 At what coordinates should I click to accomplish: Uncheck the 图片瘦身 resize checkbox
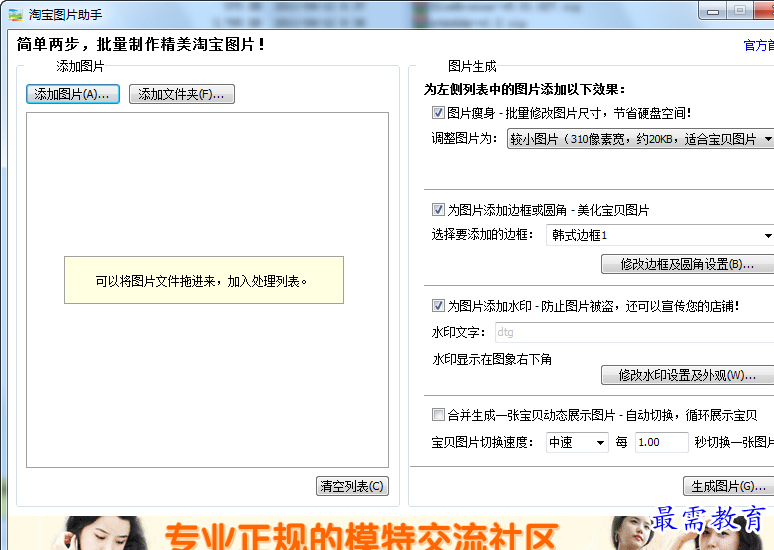pos(438,113)
